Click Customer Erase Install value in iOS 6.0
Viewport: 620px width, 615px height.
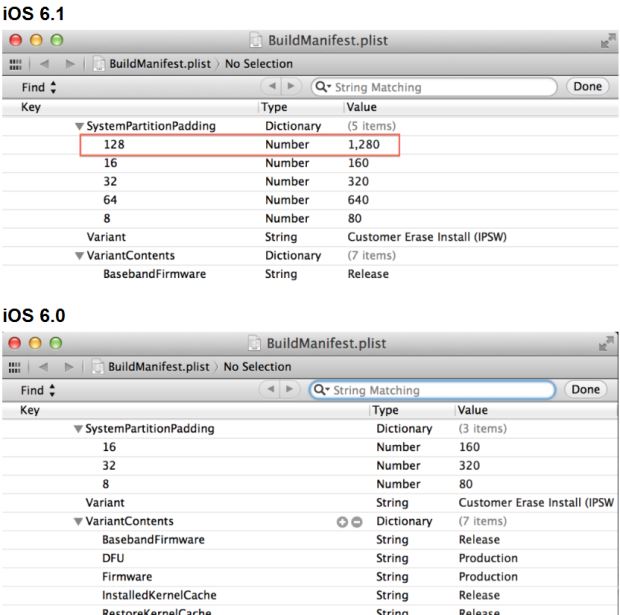tap(536, 503)
